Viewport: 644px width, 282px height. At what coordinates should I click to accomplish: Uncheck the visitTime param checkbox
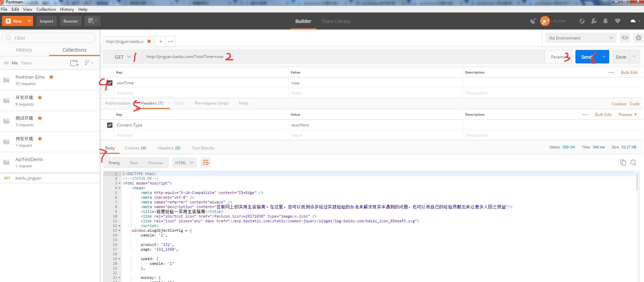pyautogui.click(x=110, y=83)
